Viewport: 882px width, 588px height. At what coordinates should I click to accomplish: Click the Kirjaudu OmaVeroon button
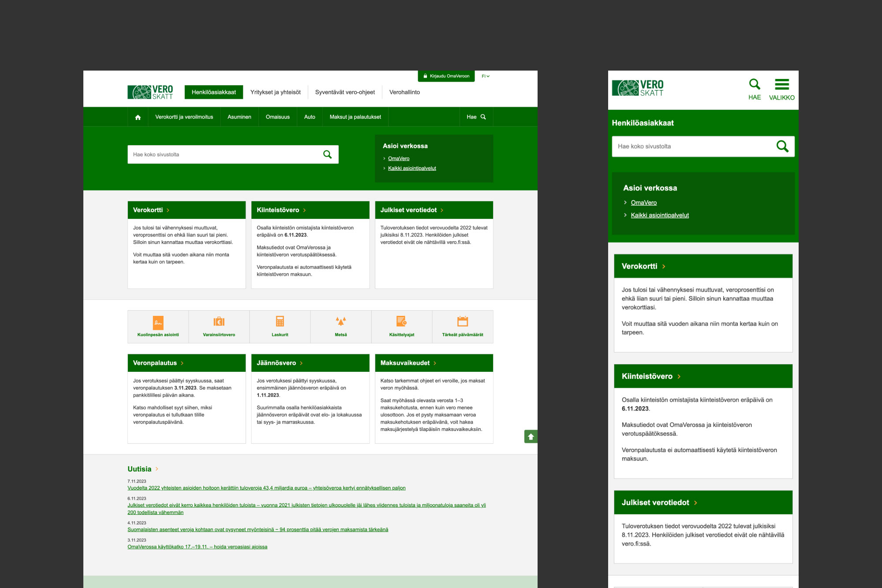click(446, 76)
